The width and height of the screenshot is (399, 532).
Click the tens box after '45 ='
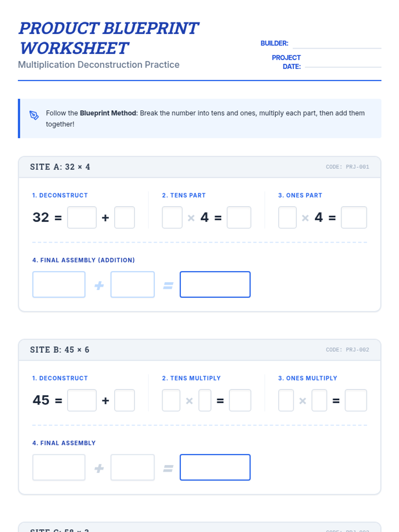[x=82, y=400]
